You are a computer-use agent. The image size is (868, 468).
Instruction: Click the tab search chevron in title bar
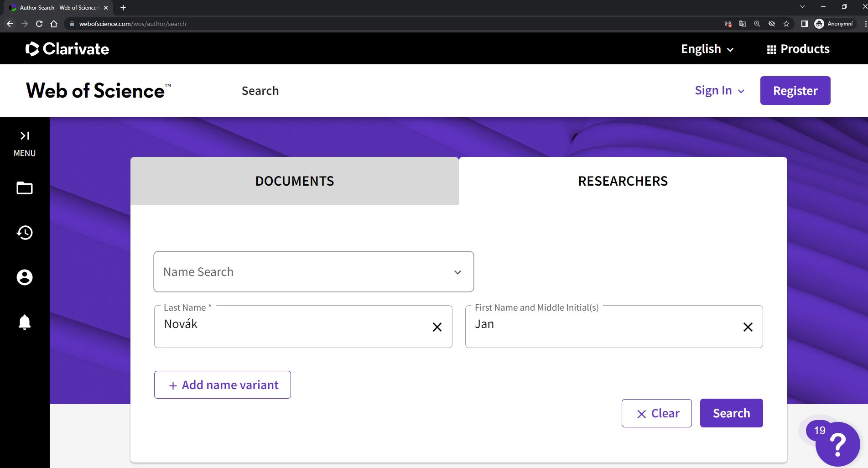click(x=802, y=7)
